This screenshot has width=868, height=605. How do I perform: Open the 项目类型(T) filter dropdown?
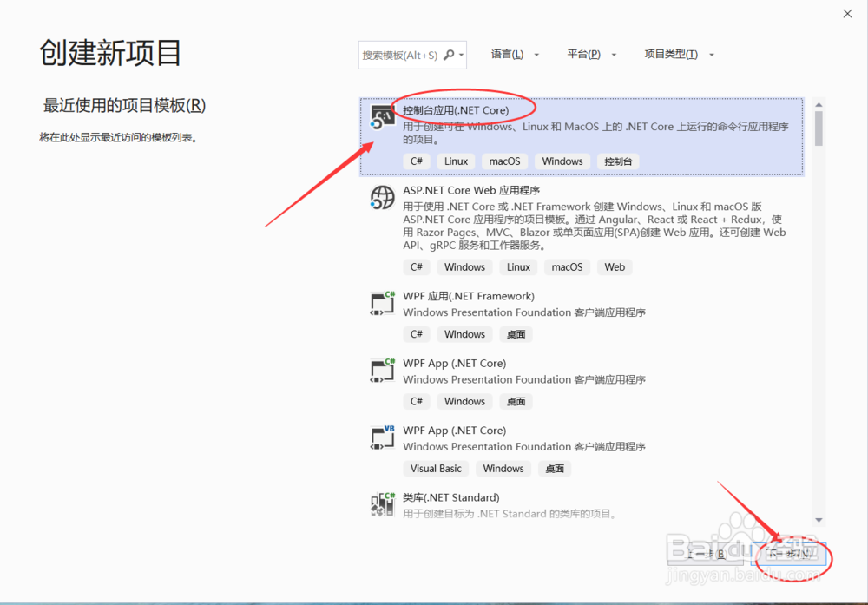pyautogui.click(x=679, y=54)
